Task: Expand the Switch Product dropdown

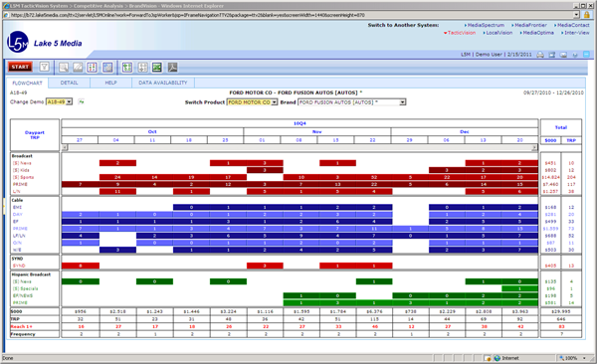Action: click(252, 102)
